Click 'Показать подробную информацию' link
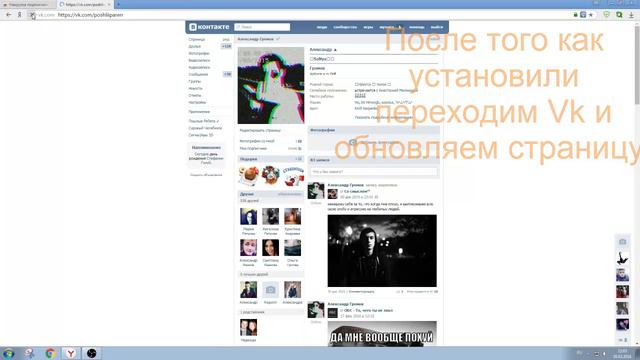640x360 pixels. click(x=384, y=117)
